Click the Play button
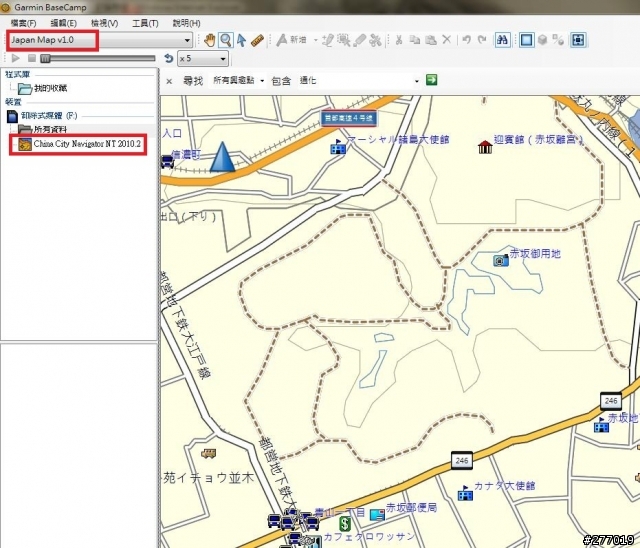640x548 pixels. [16, 58]
